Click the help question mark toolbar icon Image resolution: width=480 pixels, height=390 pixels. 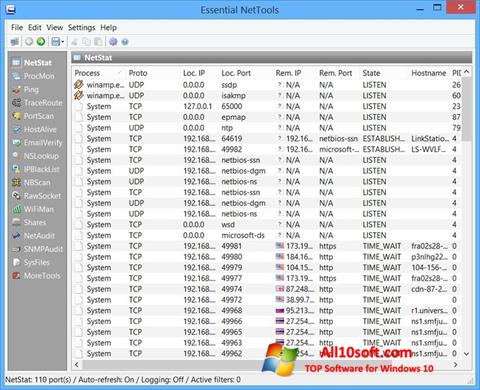point(125,42)
